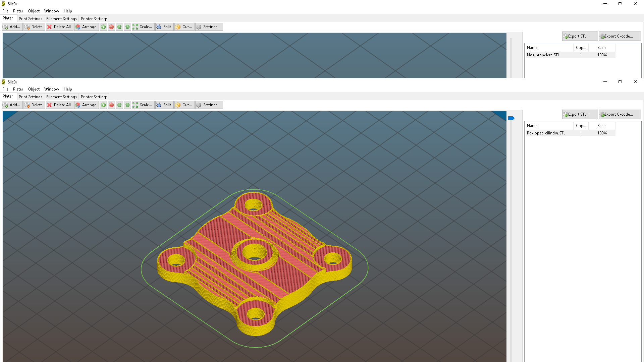Open object Settings in Poklopac_cilindra window toolbar
The height and width of the screenshot is (362, 644).
point(209,105)
